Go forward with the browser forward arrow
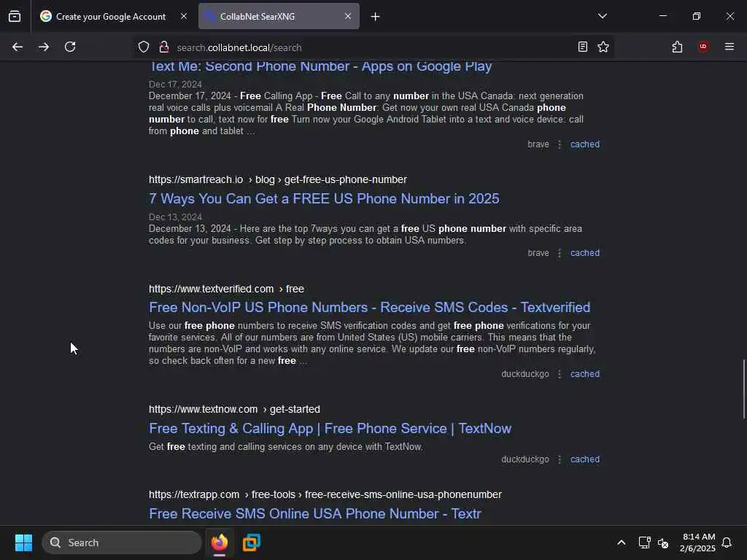The image size is (747, 560). 43,47
